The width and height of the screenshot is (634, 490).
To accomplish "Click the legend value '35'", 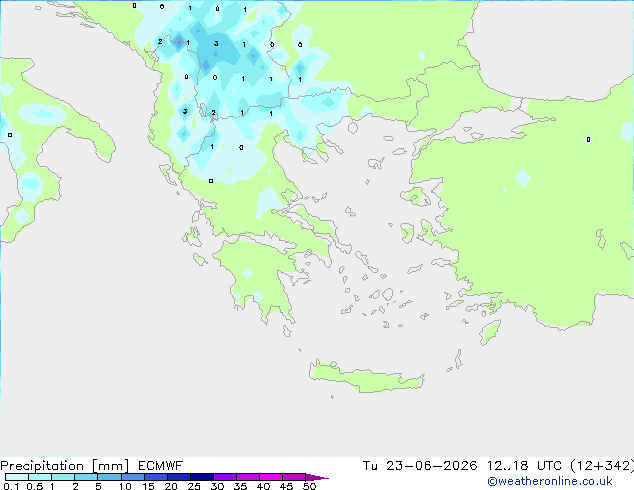I will (x=240, y=486).
